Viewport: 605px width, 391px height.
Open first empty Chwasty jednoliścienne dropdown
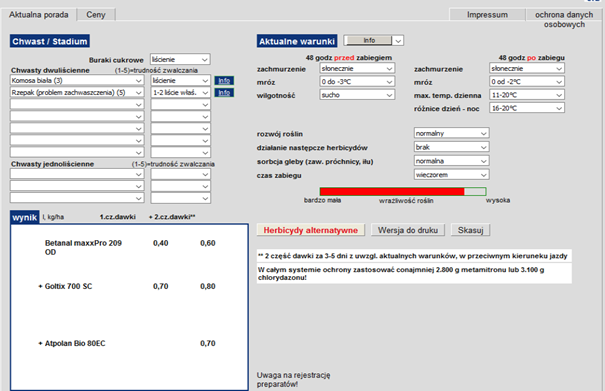(x=77, y=174)
